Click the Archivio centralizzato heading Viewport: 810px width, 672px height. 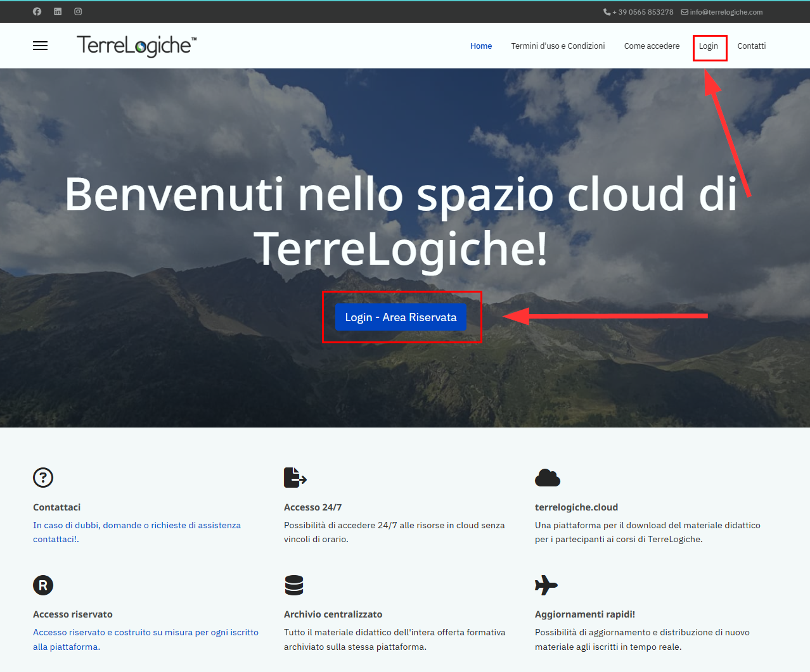tap(333, 614)
